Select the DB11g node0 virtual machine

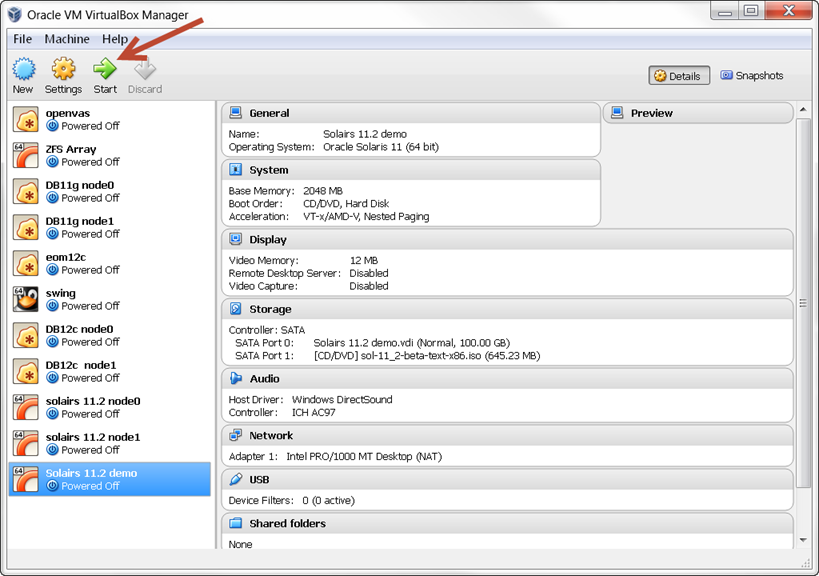(x=110, y=192)
